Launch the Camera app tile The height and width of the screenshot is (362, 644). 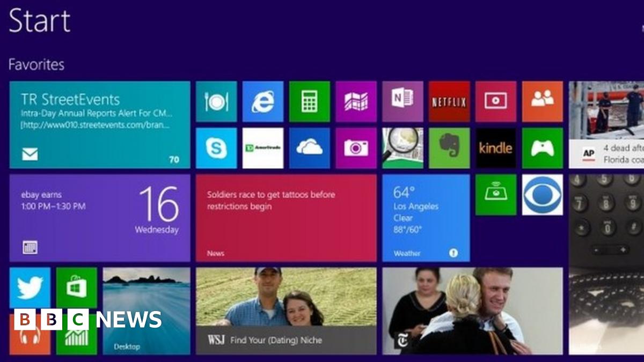click(356, 148)
